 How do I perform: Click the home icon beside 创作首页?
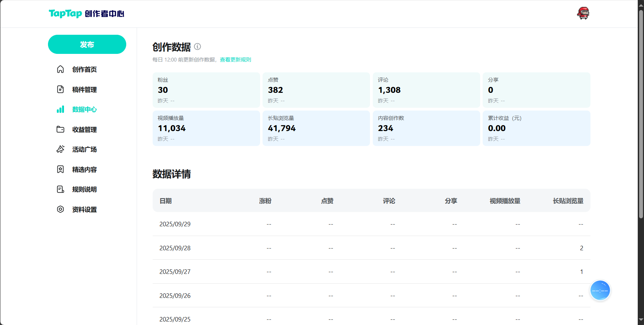tap(61, 70)
